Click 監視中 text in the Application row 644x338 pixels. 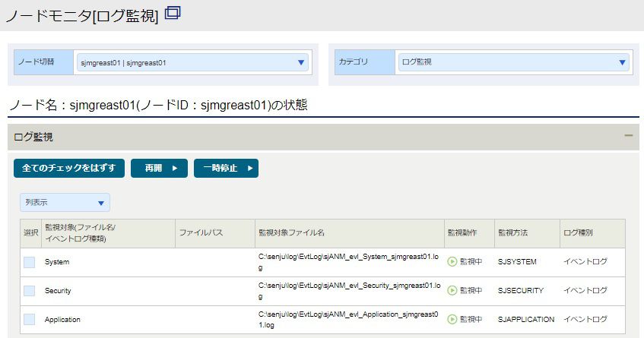471,319
